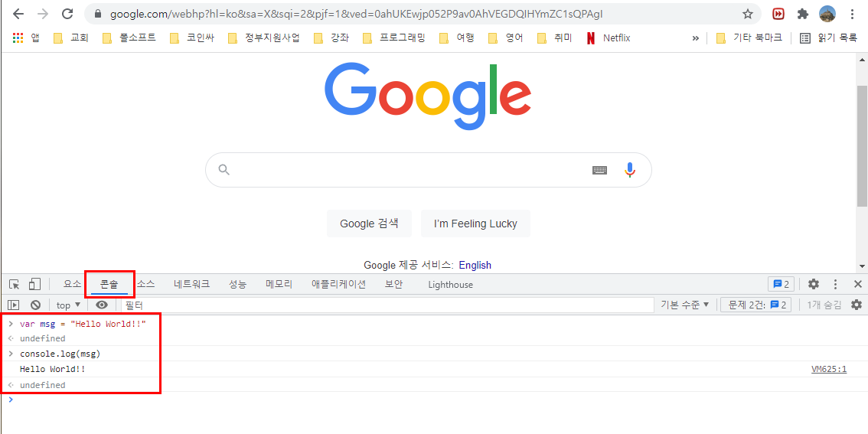Click the browser forward arrow
The width and height of the screenshot is (868, 434).
coord(43,14)
